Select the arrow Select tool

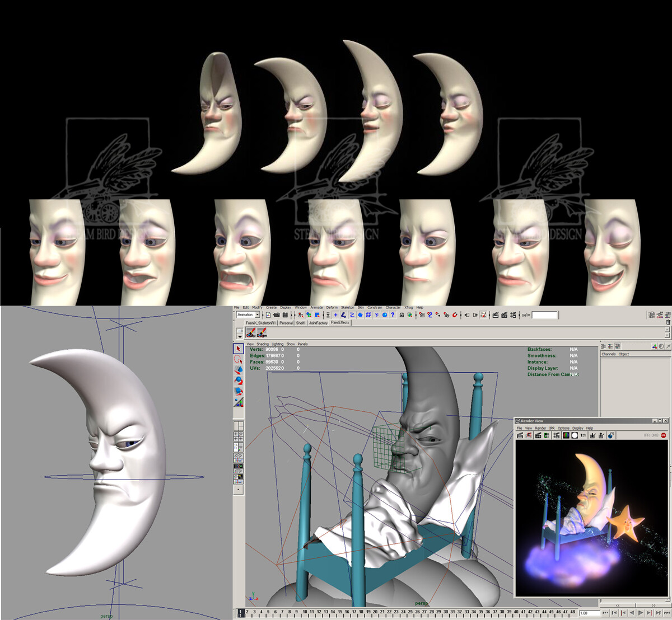pyautogui.click(x=238, y=349)
